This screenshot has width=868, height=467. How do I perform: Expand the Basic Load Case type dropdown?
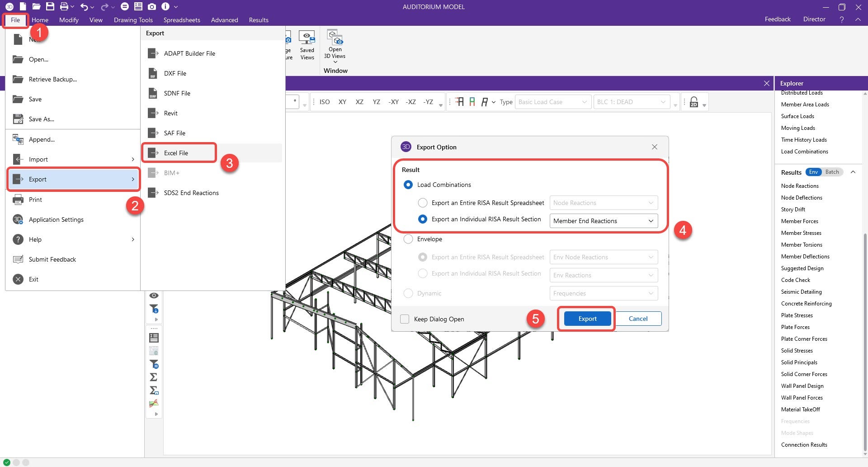(552, 102)
